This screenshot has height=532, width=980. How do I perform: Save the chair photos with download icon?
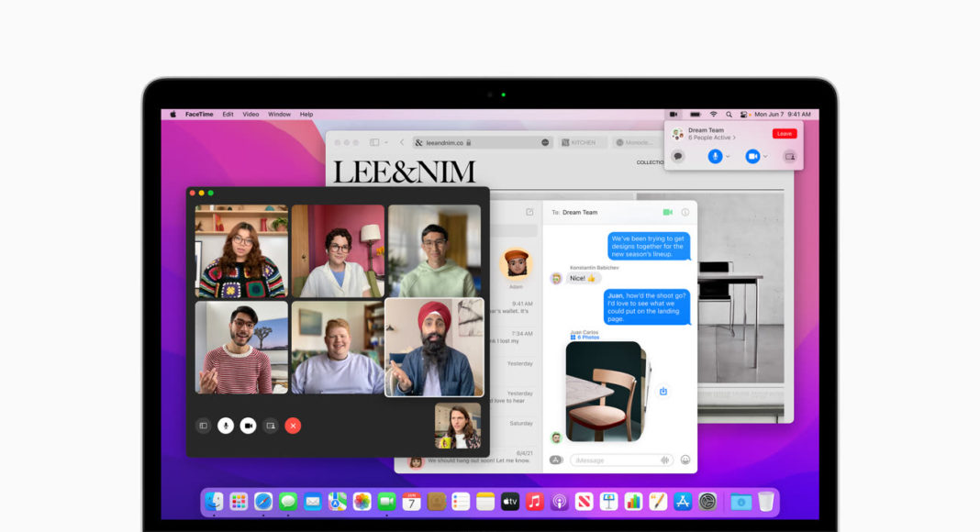click(x=663, y=392)
